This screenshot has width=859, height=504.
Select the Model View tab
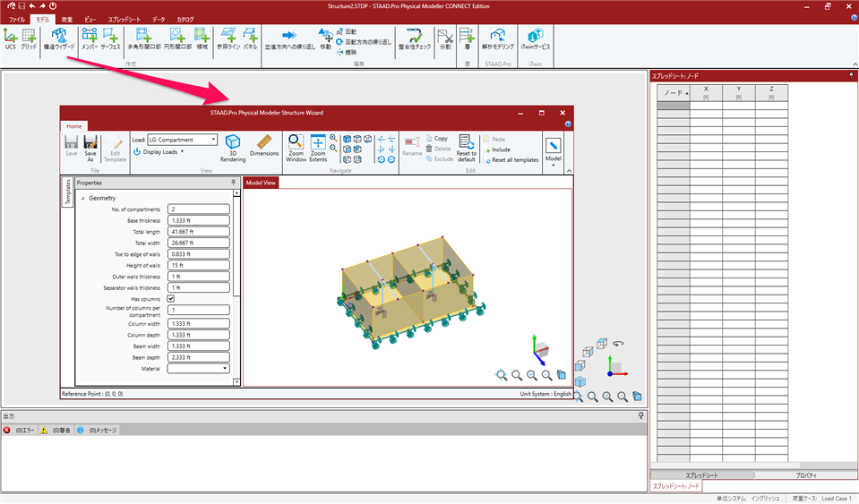pos(261,183)
